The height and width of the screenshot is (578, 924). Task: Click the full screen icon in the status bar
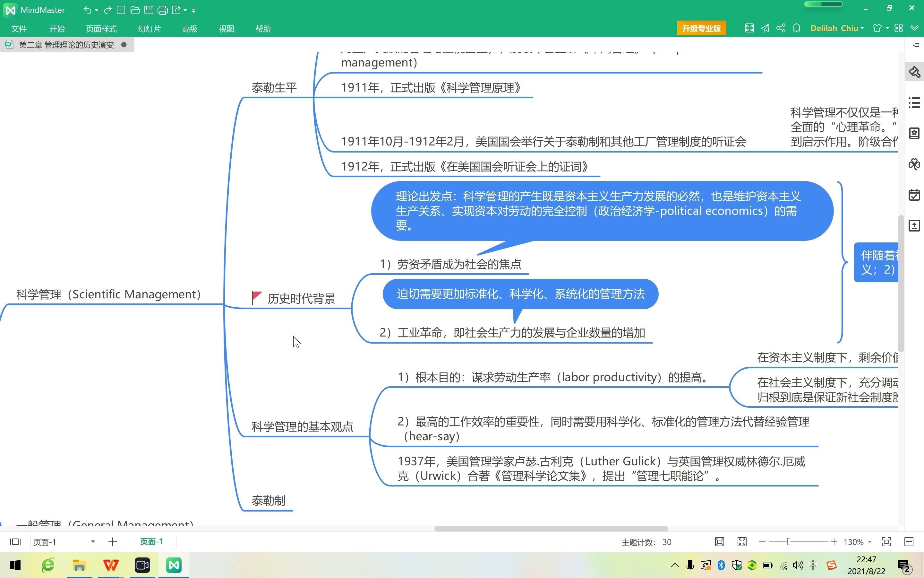(x=742, y=542)
